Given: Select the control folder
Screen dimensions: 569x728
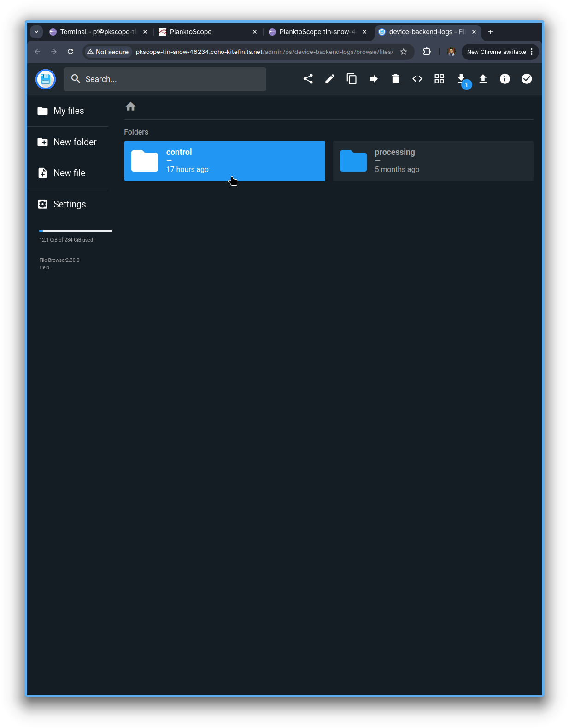Looking at the screenshot, I should tap(225, 161).
